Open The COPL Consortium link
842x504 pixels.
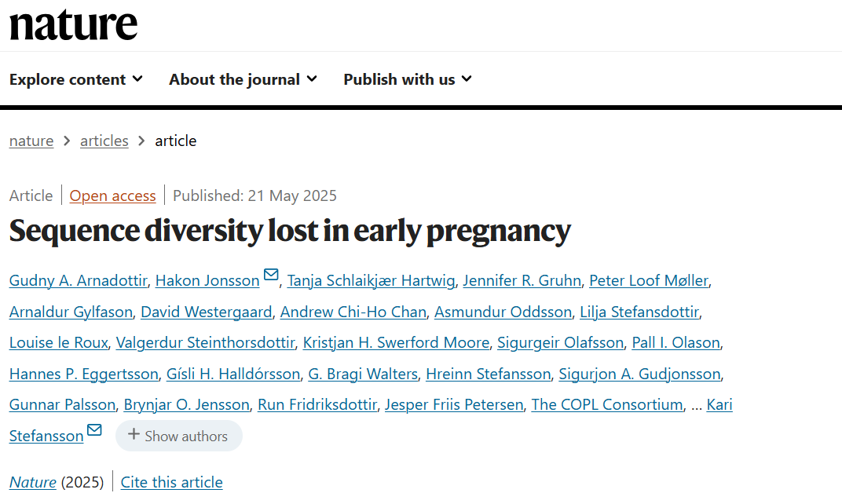[x=607, y=404]
